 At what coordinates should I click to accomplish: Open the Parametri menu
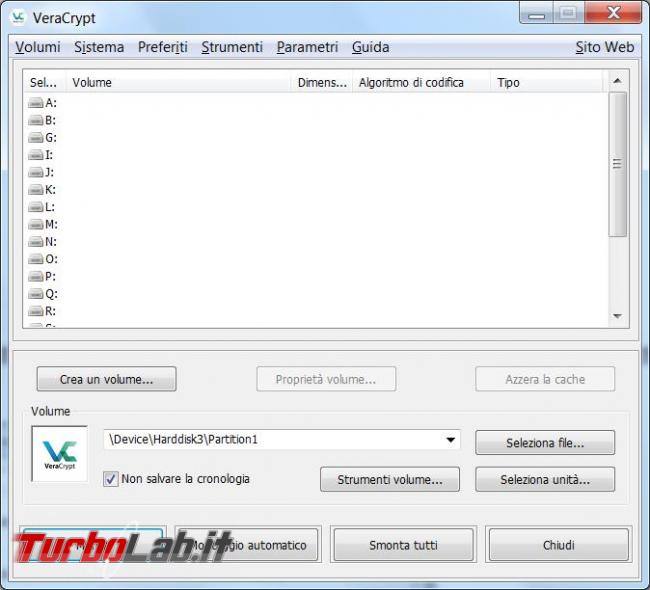(x=307, y=47)
